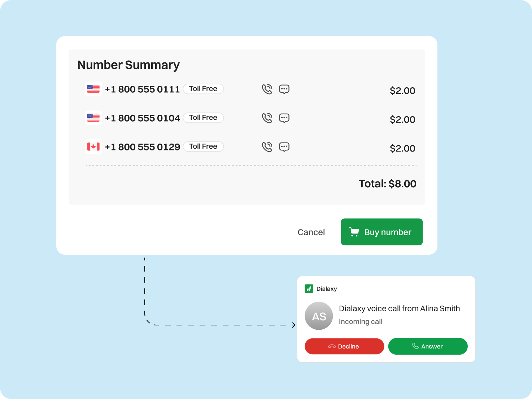The image size is (532, 399).
Task: Click the AS avatar in the call notification
Action: tap(319, 316)
